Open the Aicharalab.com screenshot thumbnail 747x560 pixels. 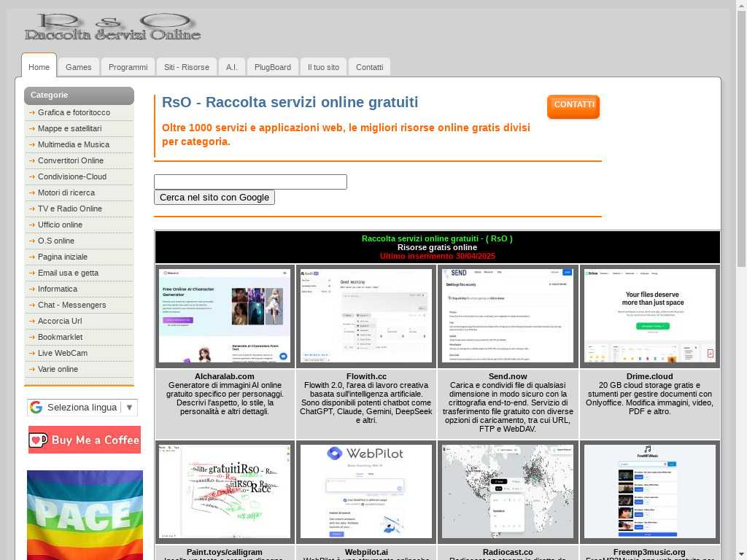(x=225, y=316)
